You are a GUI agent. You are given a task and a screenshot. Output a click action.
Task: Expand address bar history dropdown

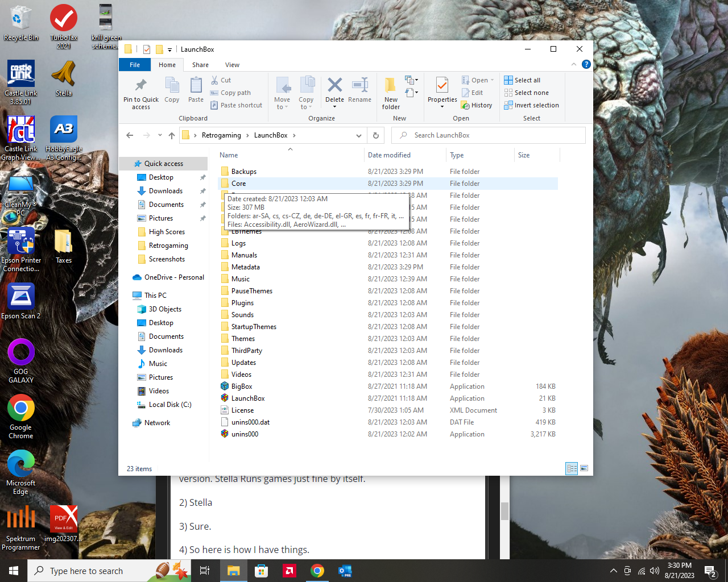(x=358, y=135)
